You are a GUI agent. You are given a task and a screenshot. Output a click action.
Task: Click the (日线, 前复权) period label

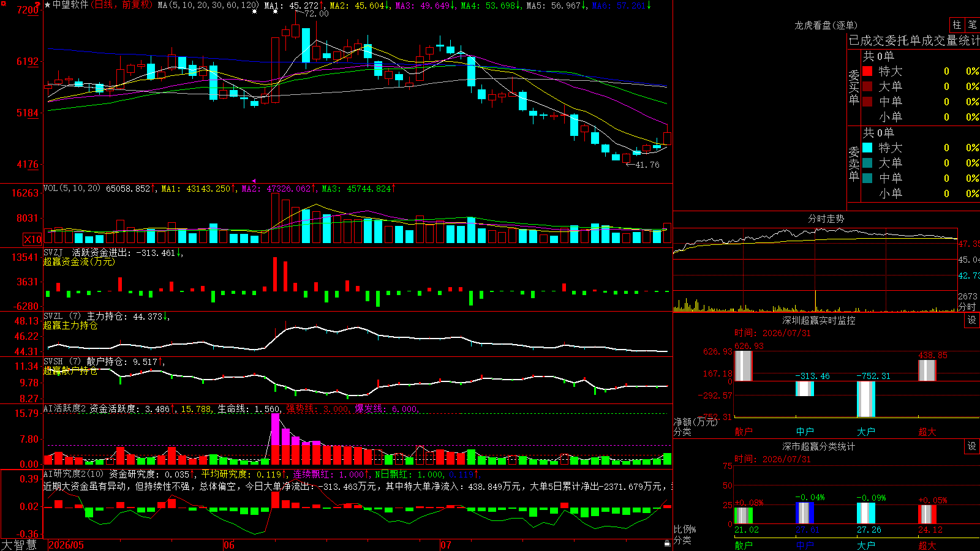point(122,5)
